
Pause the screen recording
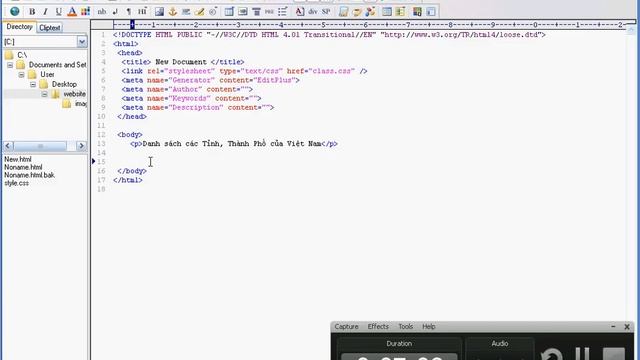pos(582,354)
